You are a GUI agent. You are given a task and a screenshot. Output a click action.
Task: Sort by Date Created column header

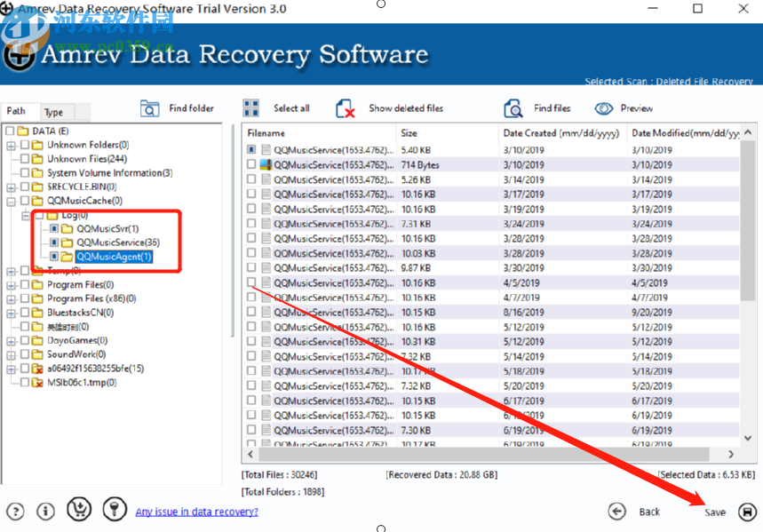562,133
